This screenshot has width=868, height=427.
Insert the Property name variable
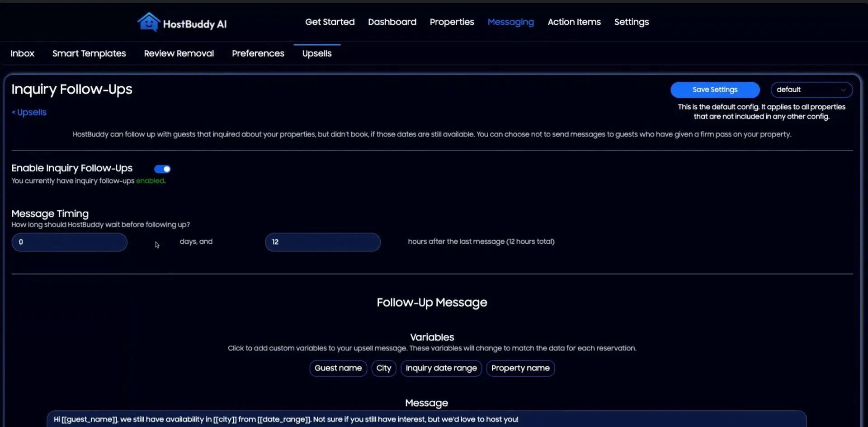tap(520, 368)
